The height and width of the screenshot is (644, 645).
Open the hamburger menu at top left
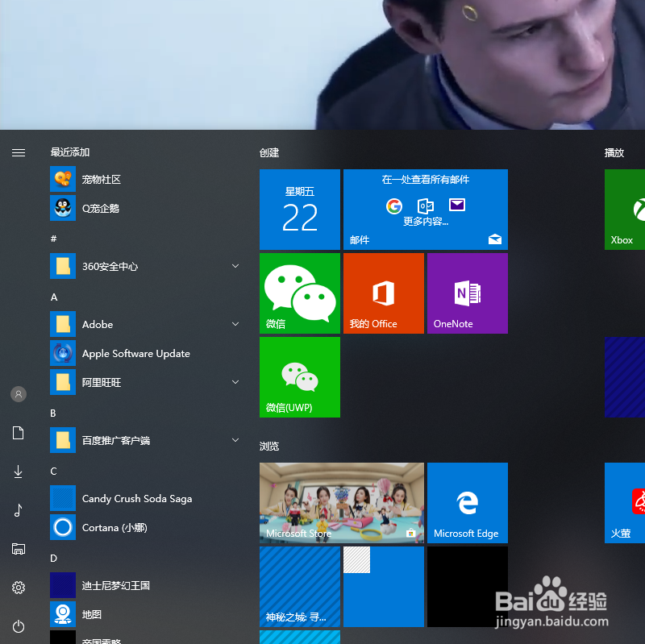click(19, 152)
